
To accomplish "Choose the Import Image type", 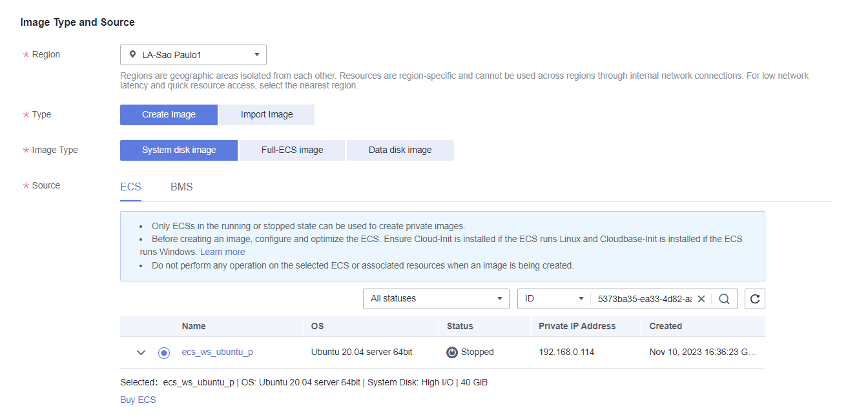I will click(267, 115).
